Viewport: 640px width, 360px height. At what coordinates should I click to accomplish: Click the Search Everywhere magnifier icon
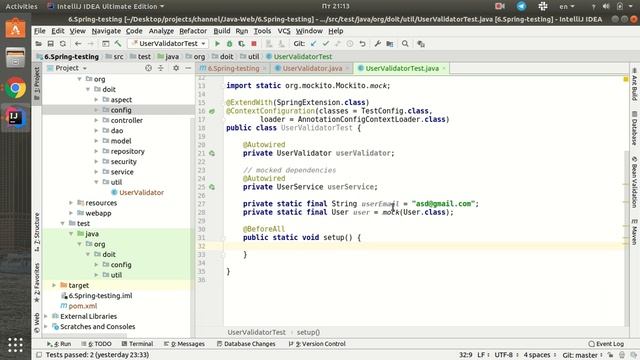405,44
